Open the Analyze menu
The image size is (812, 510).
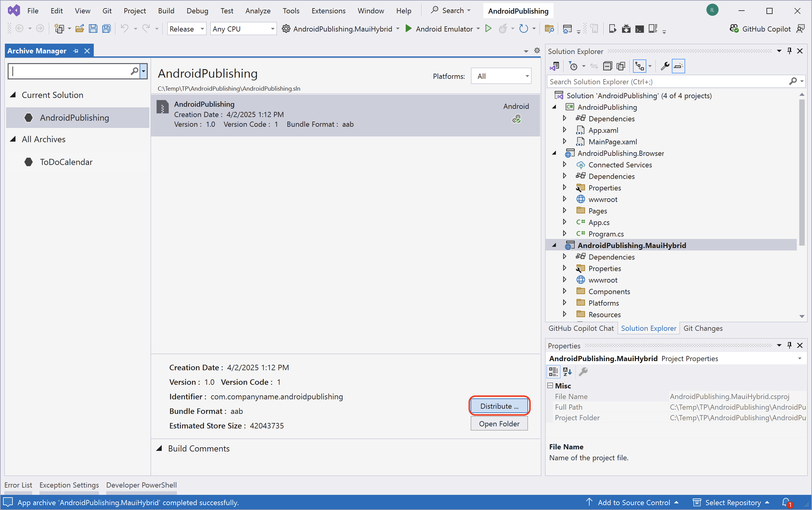pyautogui.click(x=258, y=11)
